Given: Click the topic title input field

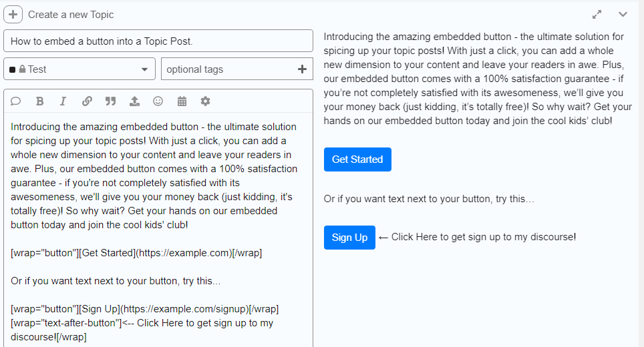Looking at the screenshot, I should click(158, 41).
